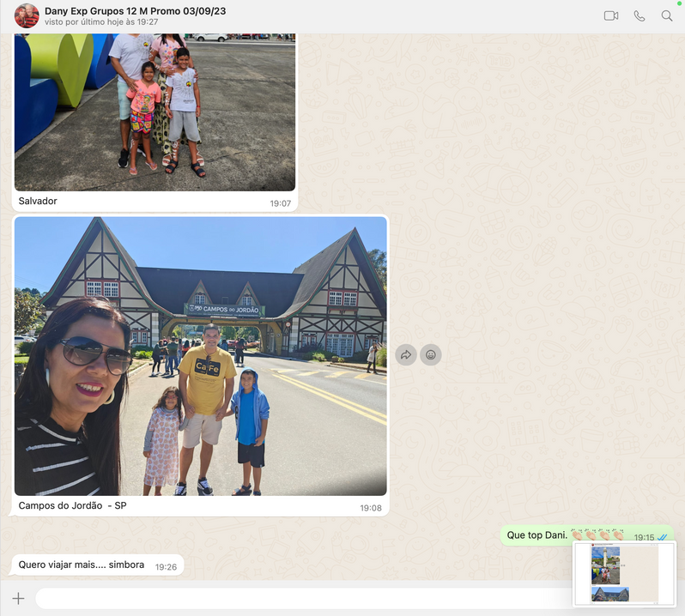Image resolution: width=685 pixels, height=616 pixels.
Task: Forward the Campos do Jordão photo
Action: (406, 354)
